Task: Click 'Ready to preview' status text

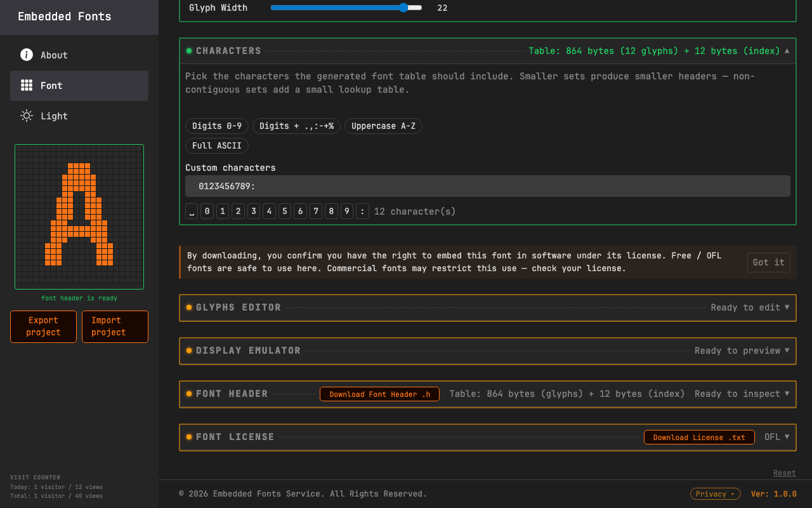Action: pos(737,351)
